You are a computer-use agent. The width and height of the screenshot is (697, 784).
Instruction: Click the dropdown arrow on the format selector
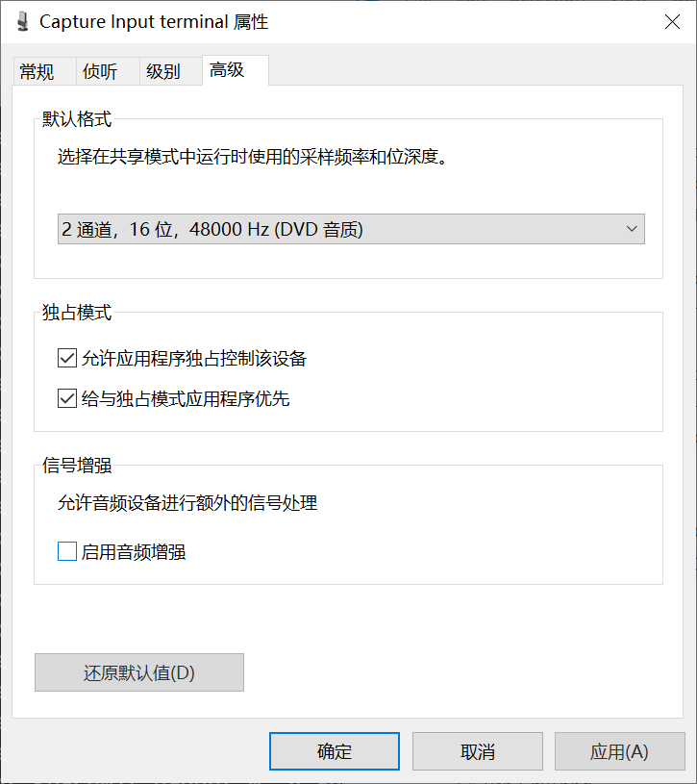pos(632,229)
